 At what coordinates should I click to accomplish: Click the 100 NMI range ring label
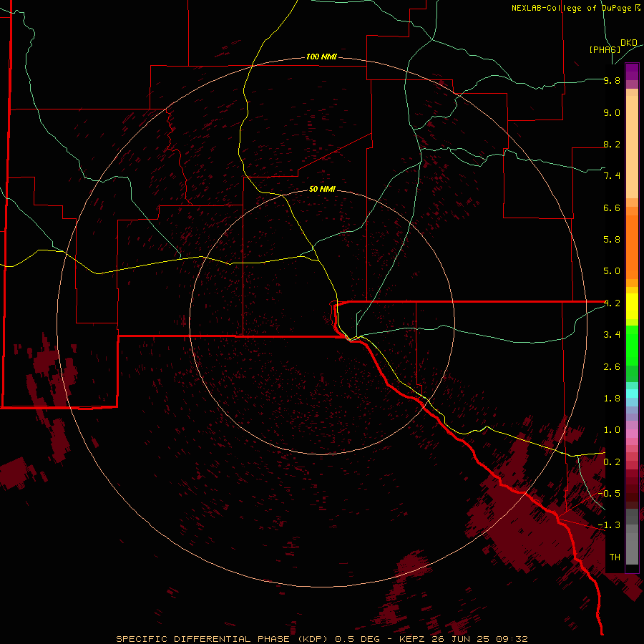pyautogui.click(x=321, y=57)
